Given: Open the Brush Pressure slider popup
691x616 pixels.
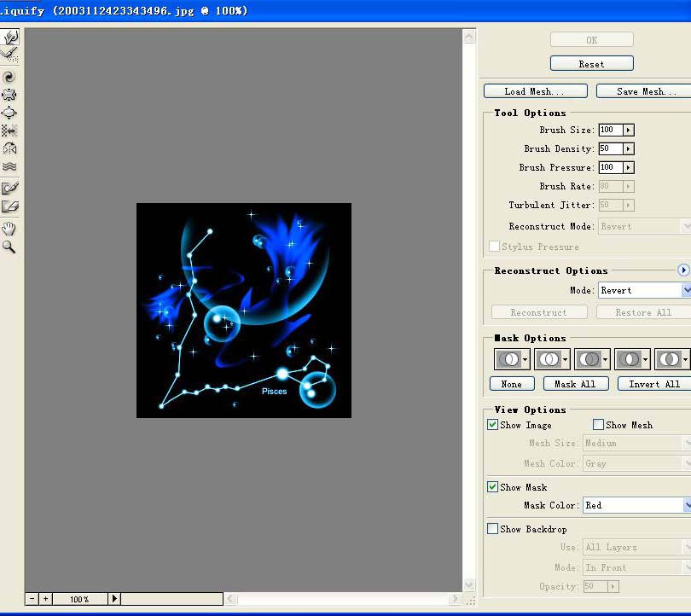Looking at the screenshot, I should (629, 168).
